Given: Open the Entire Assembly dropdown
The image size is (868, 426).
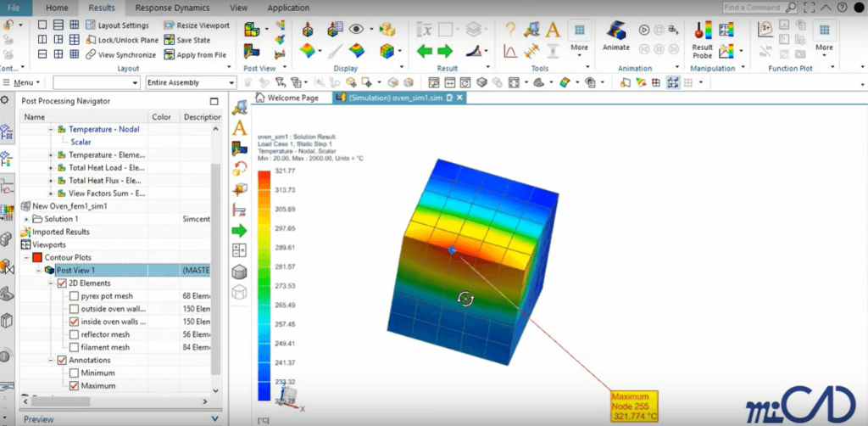Looking at the screenshot, I should point(191,82).
